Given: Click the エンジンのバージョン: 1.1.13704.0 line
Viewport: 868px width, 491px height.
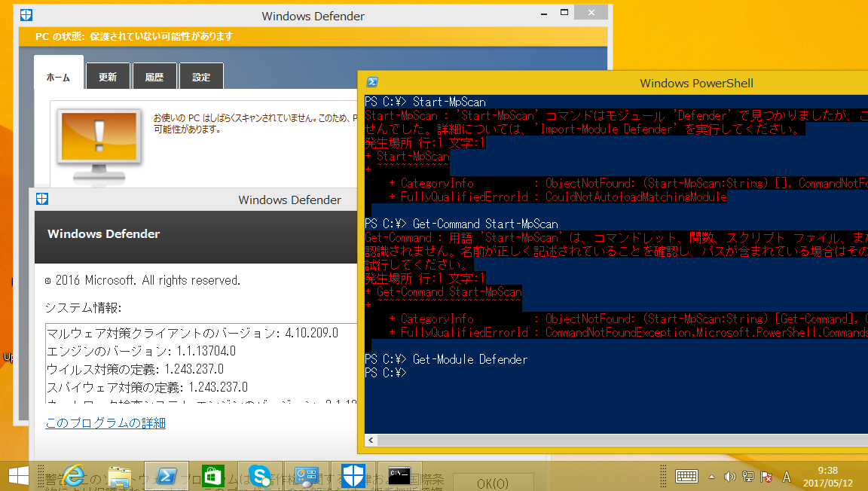Looking at the screenshot, I should [x=141, y=351].
